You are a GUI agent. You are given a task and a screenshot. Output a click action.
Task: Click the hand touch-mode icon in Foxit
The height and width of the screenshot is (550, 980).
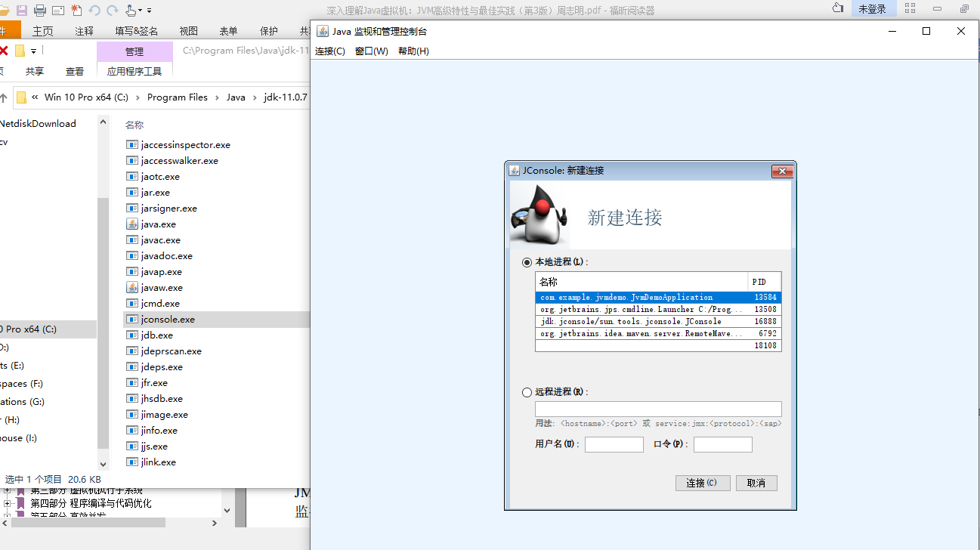click(131, 11)
